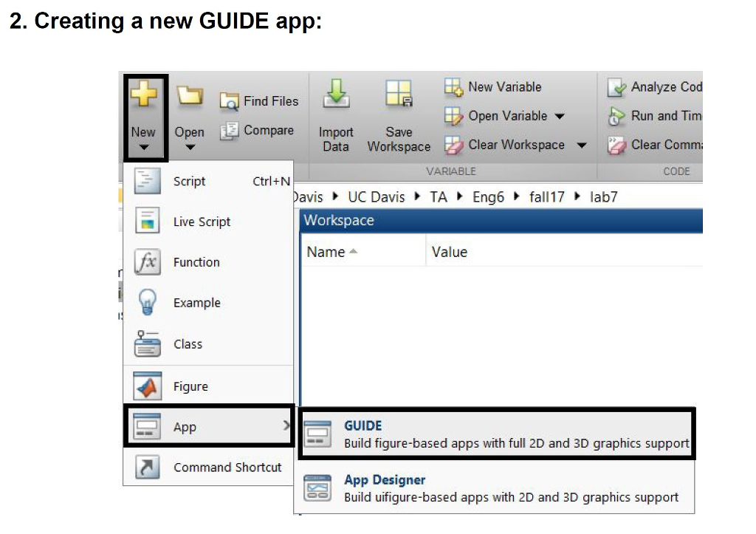Expand the arrow after Eng6 in path
Screen dimensions: 756x534
(x=516, y=196)
